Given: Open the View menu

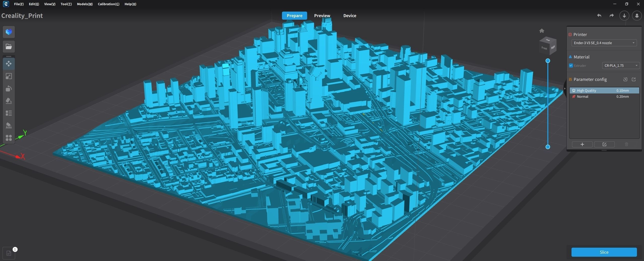Looking at the screenshot, I should [x=50, y=4].
